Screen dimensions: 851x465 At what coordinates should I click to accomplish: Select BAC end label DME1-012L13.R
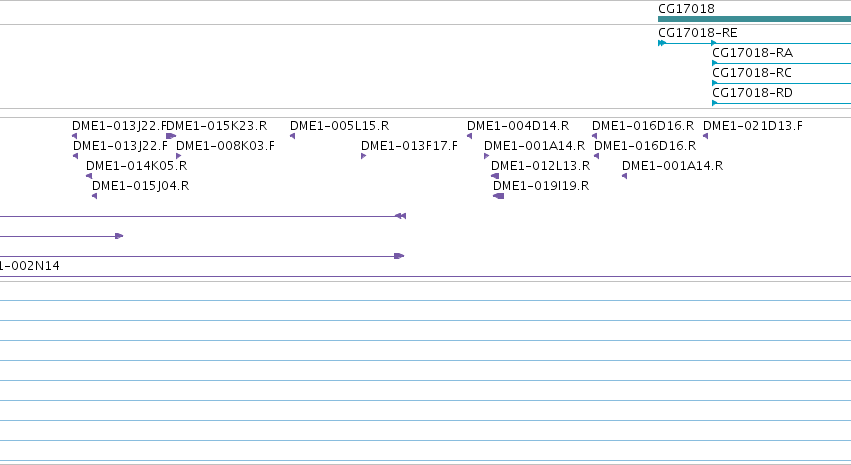tap(540, 166)
